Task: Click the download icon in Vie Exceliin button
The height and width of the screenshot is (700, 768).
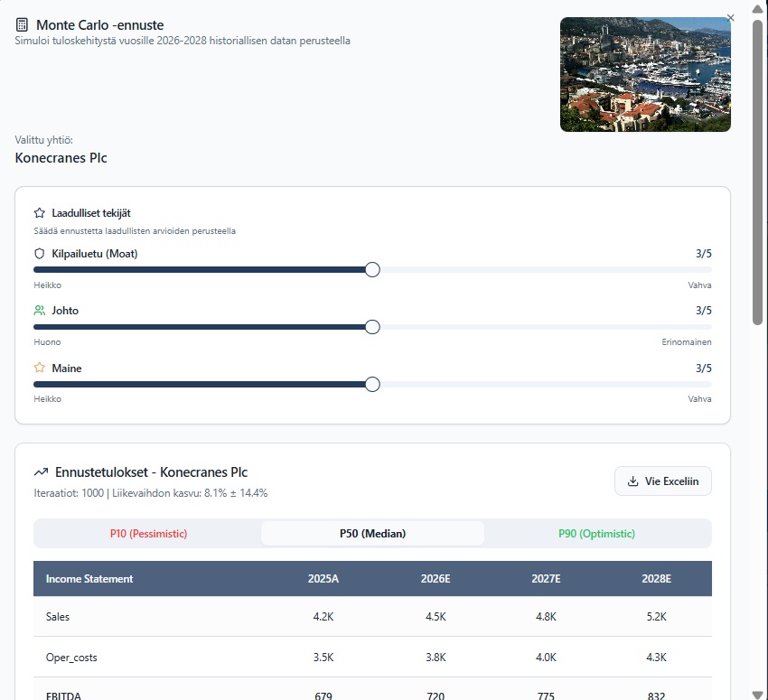Action: point(632,481)
